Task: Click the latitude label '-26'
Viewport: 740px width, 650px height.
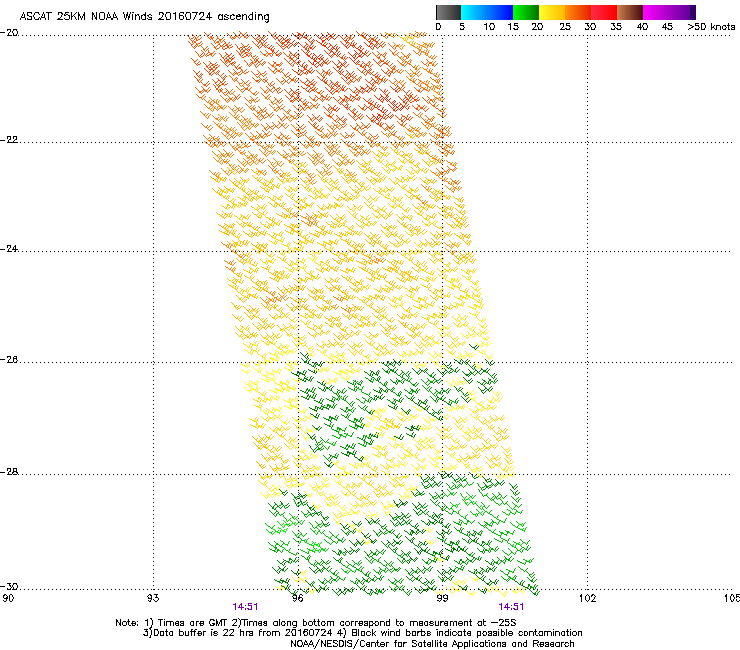Action: coord(9,360)
